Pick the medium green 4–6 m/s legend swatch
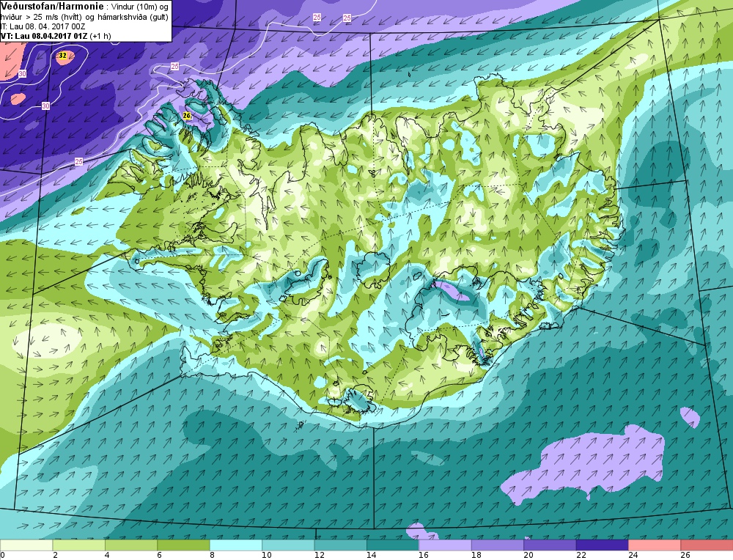 (x=131, y=545)
